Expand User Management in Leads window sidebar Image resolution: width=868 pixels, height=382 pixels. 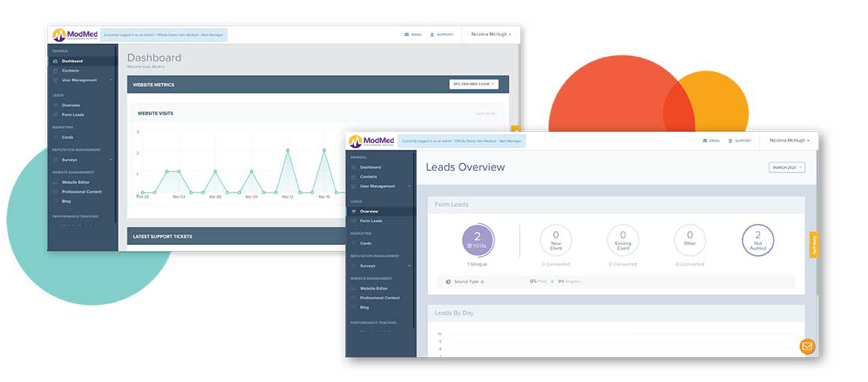tap(409, 186)
